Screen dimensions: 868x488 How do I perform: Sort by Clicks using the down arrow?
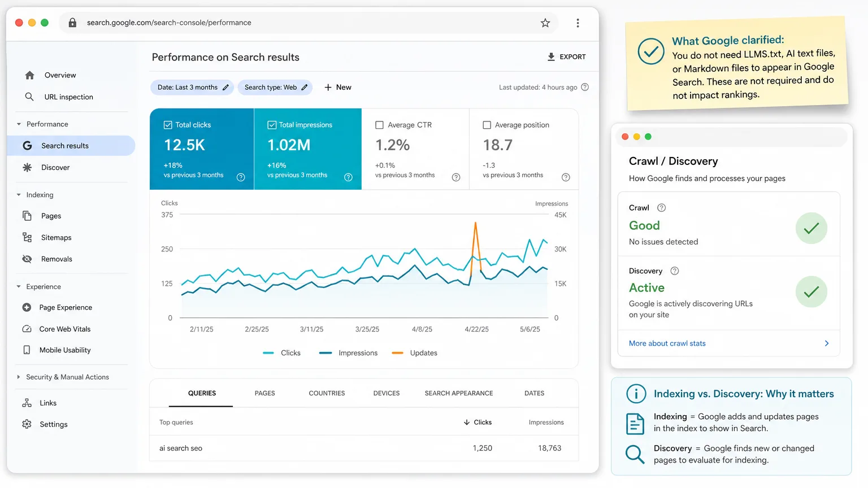click(467, 422)
